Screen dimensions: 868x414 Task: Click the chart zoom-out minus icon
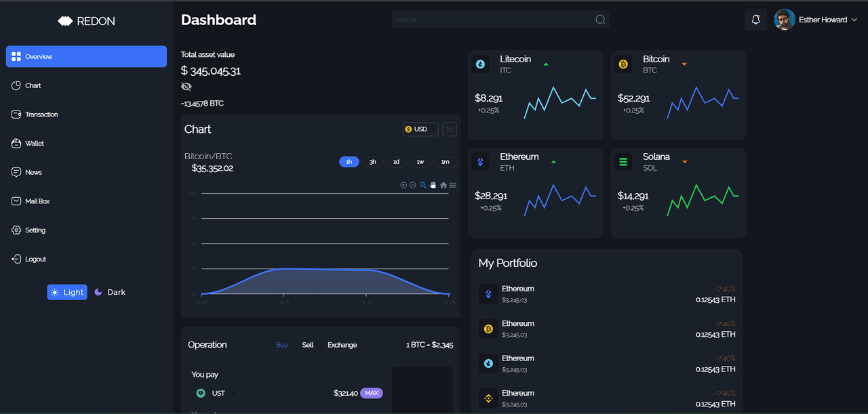tap(412, 185)
